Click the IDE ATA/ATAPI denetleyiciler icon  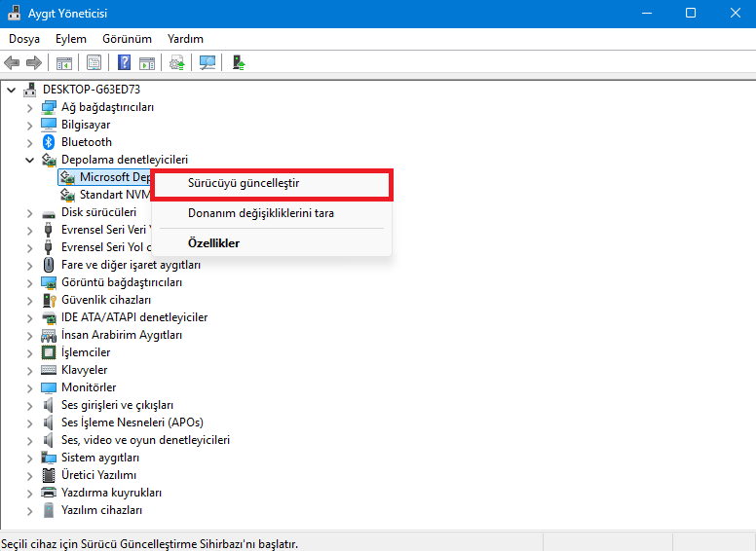click(x=48, y=317)
